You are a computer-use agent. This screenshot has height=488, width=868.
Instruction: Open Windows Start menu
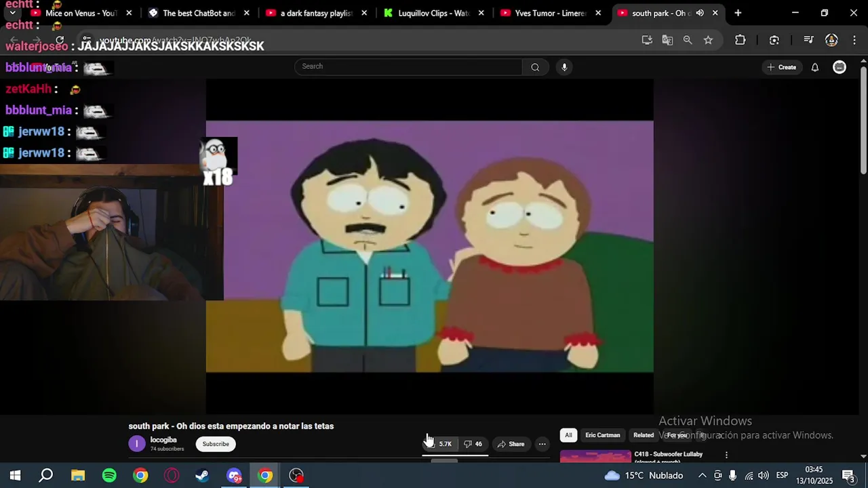pyautogui.click(x=15, y=476)
